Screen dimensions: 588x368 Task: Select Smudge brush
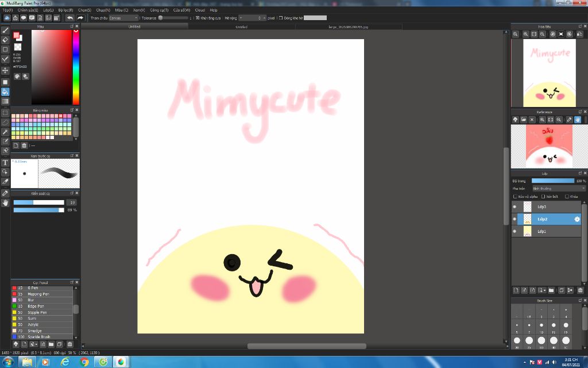[42, 331]
